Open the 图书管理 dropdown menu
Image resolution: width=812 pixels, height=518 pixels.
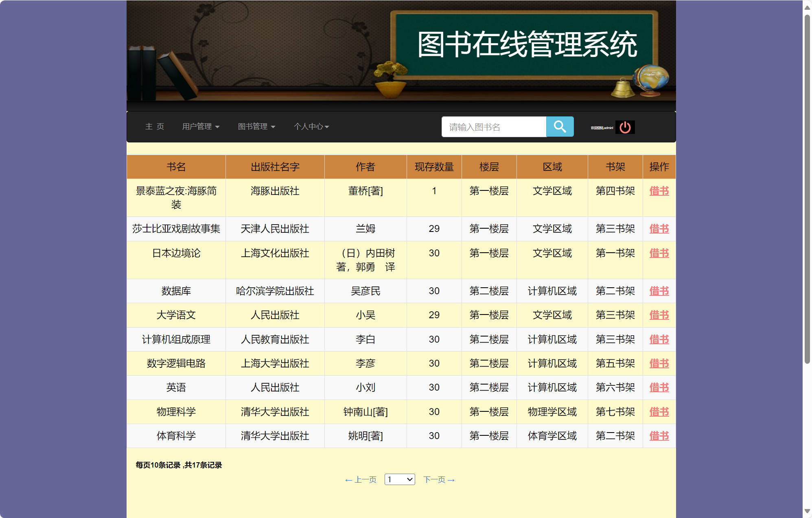(x=256, y=127)
